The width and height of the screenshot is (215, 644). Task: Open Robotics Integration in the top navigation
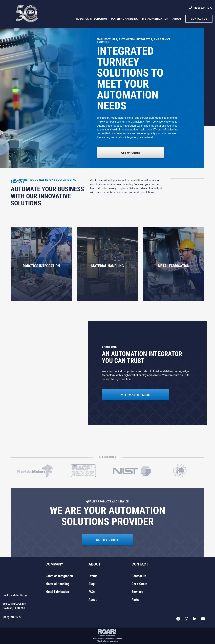(x=91, y=19)
